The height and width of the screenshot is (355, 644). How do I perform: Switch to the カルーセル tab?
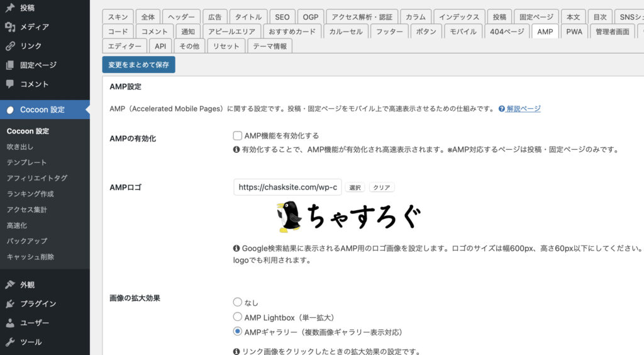point(346,31)
